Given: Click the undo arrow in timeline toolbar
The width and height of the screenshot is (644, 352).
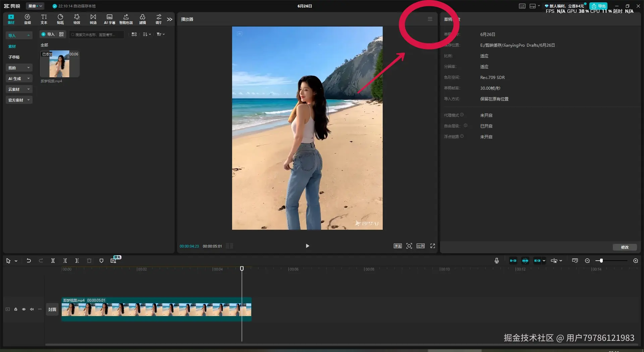Looking at the screenshot, I should (29, 261).
